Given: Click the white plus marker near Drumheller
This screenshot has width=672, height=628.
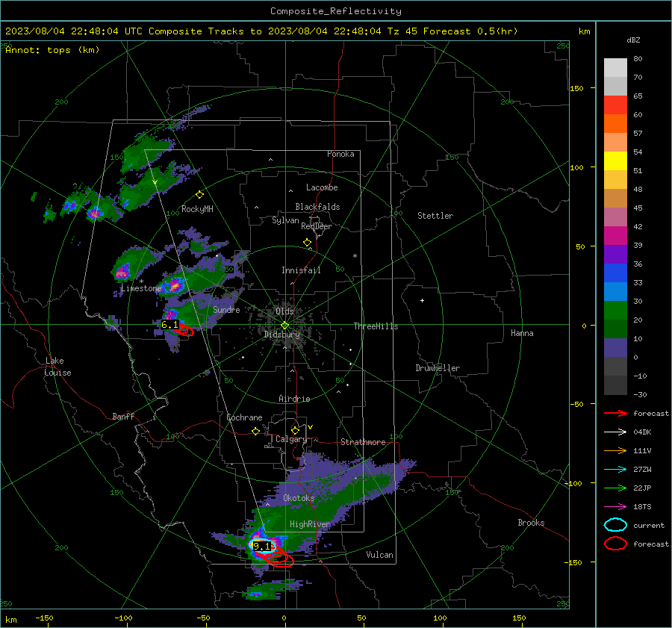Looking at the screenshot, I should click(422, 300).
